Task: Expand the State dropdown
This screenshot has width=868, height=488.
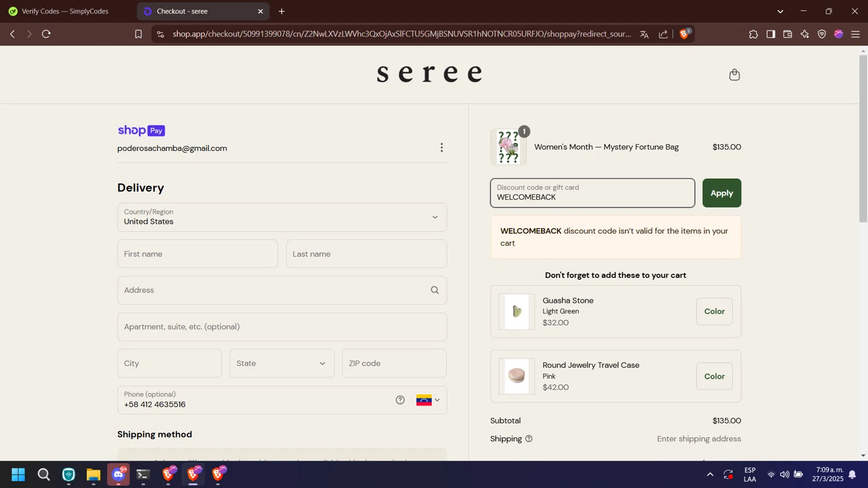Action: click(x=282, y=363)
